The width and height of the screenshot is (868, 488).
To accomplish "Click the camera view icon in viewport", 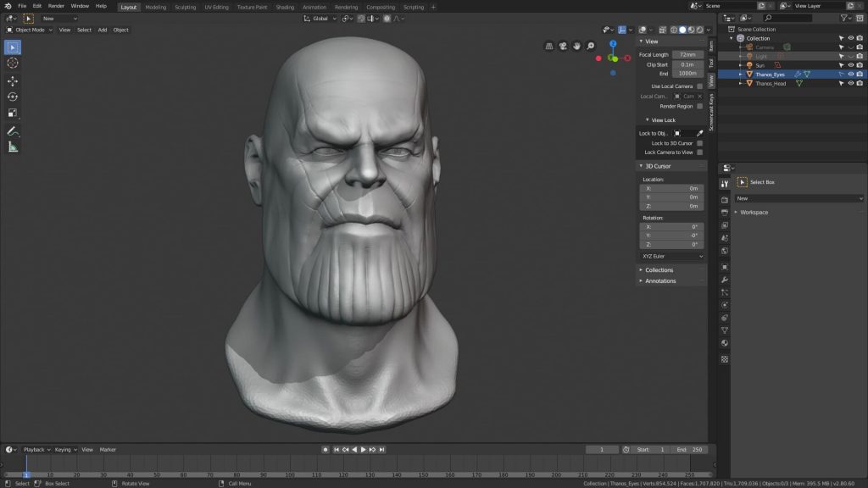I will 563,46.
